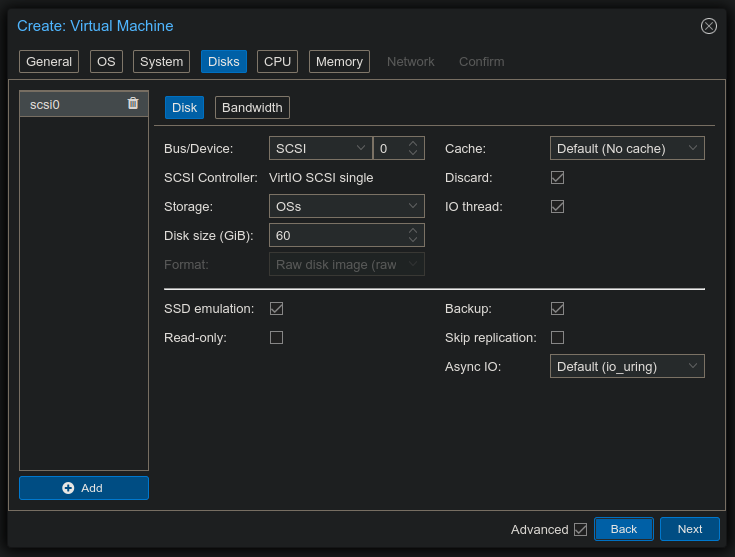Toggle the Discard checkbox
This screenshot has width=735, height=557.
[x=558, y=177]
